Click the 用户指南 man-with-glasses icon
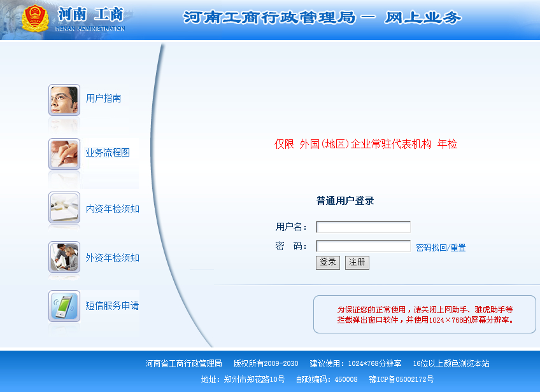The image size is (540, 392). coord(64,100)
